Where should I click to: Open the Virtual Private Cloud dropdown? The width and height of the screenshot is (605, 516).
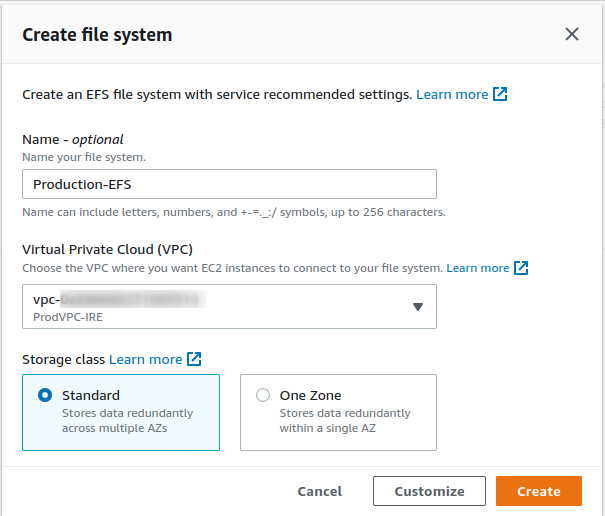point(229,306)
